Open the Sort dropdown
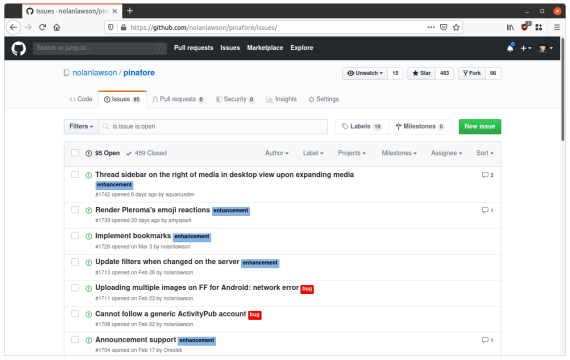The height and width of the screenshot is (360, 570). tap(485, 153)
